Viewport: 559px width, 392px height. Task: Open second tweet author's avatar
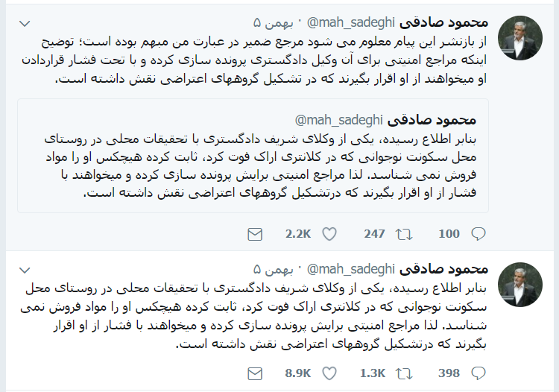[x=520, y=285]
